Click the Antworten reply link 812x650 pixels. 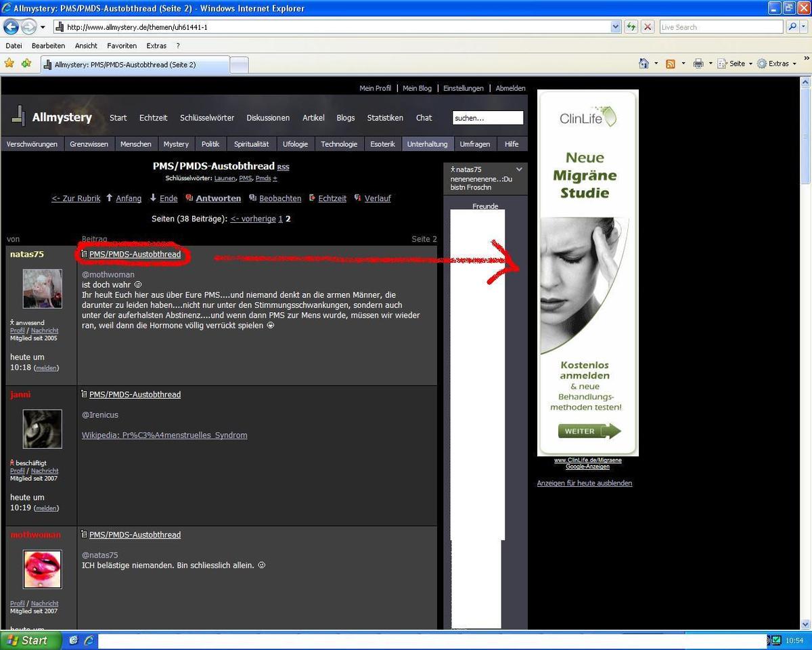coord(213,198)
